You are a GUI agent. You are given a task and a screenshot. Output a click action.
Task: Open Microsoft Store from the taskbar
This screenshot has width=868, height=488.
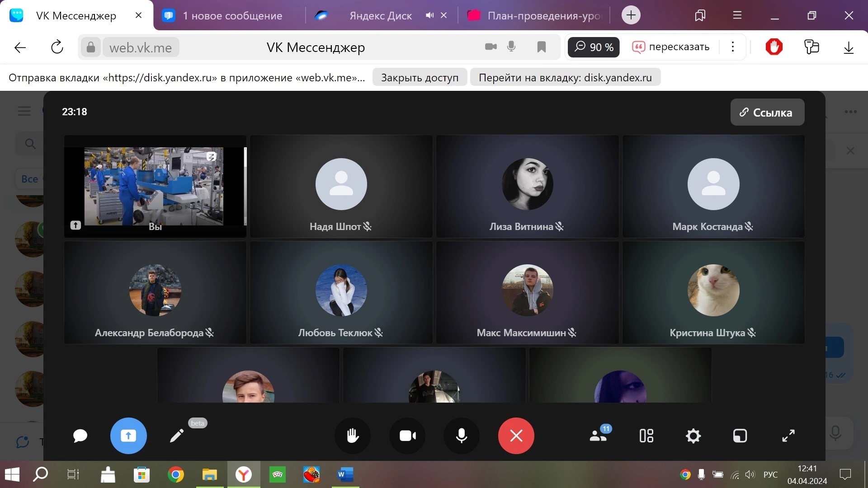point(142,475)
